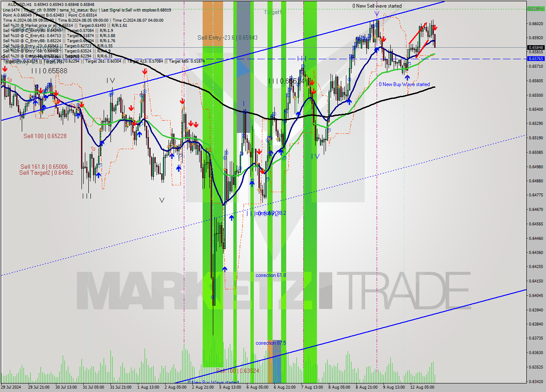Viewport: 546px width, 392px height.
Task: Click the 0.65500 price axis value
Action: [x=536, y=95]
